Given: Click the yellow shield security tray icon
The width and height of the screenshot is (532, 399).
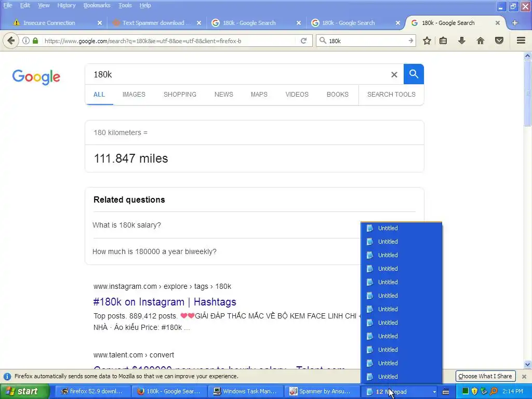Looking at the screenshot, I should pos(474,391).
